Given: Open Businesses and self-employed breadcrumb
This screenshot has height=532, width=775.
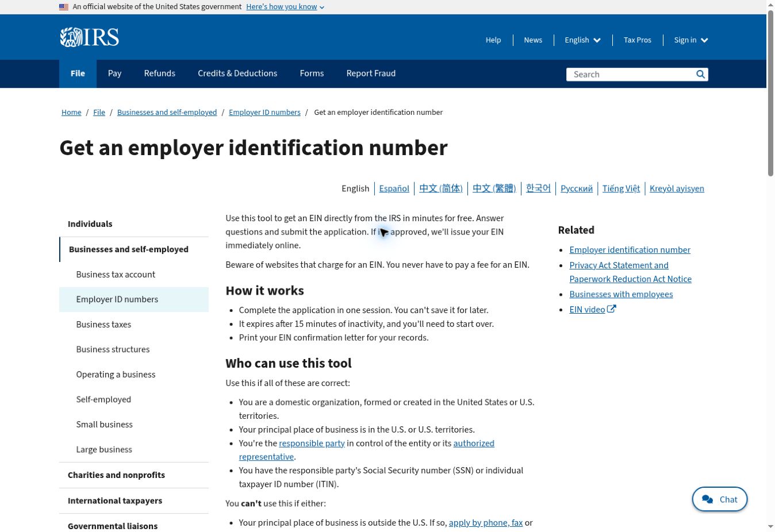Looking at the screenshot, I should (167, 113).
